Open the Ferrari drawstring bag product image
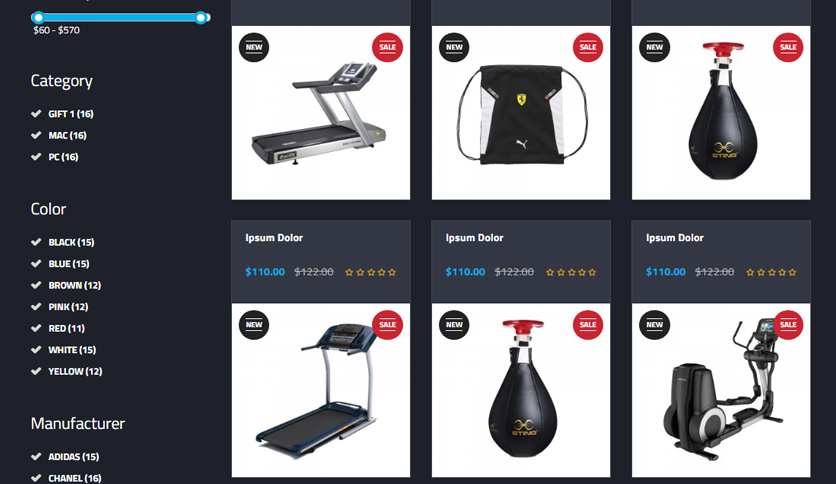The image size is (836, 484). point(521,113)
